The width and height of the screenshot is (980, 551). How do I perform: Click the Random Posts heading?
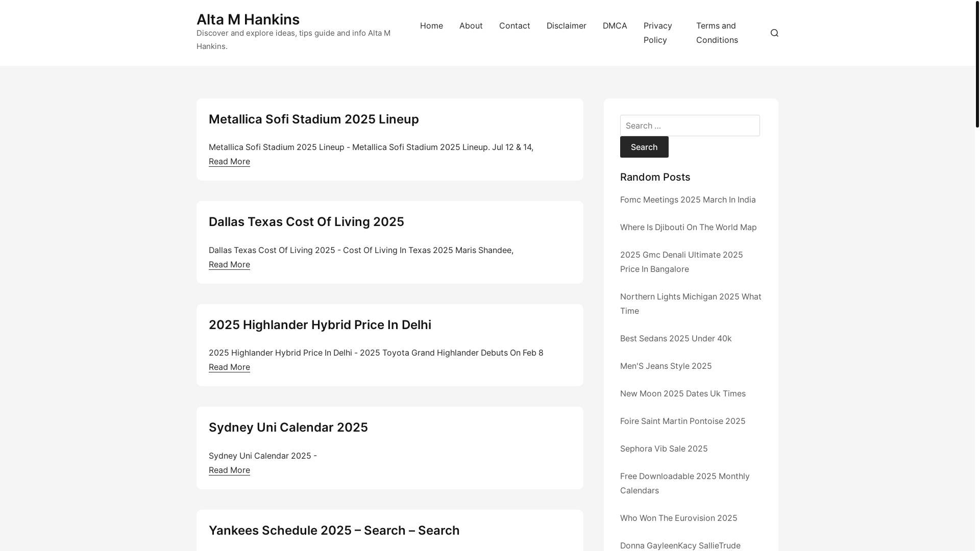click(655, 177)
